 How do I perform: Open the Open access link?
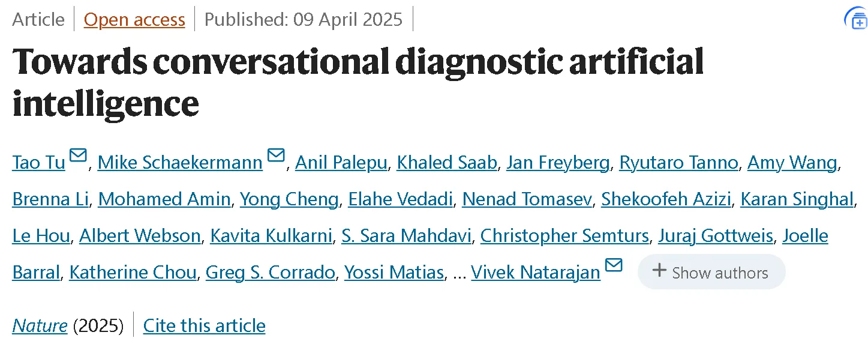[x=134, y=19]
